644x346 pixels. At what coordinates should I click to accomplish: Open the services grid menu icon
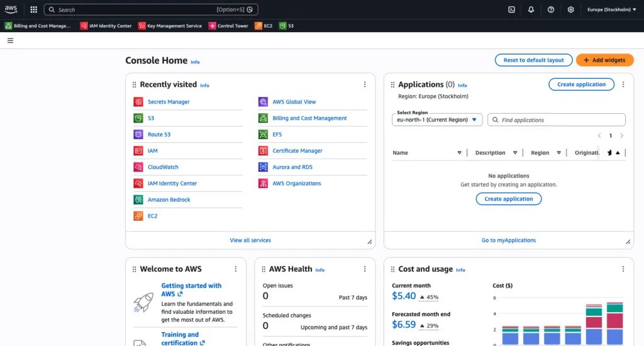click(33, 9)
